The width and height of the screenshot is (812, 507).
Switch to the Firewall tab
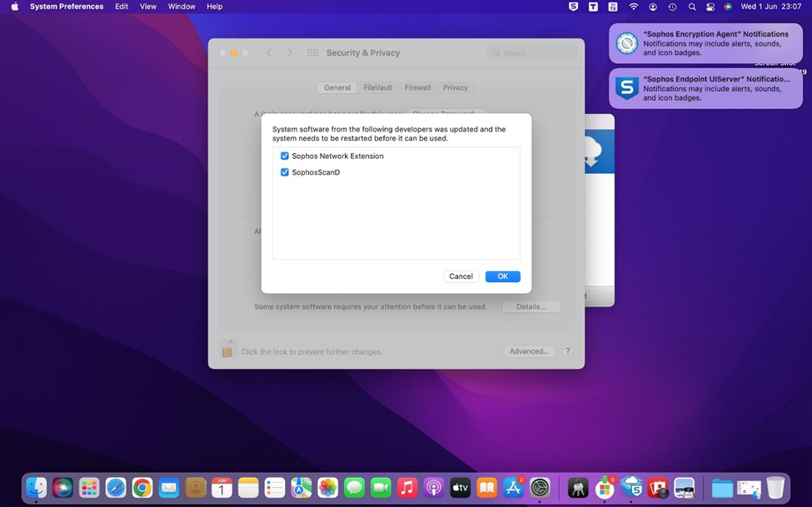coord(417,87)
